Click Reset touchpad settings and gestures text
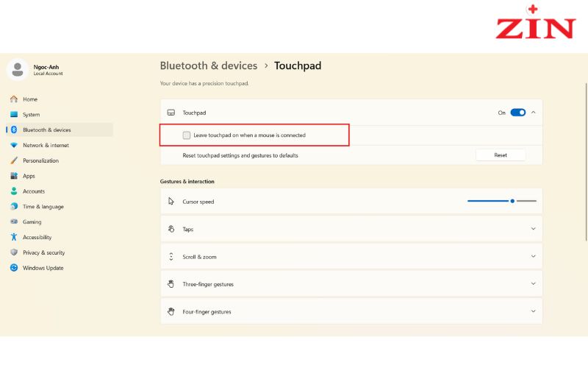 (x=240, y=155)
